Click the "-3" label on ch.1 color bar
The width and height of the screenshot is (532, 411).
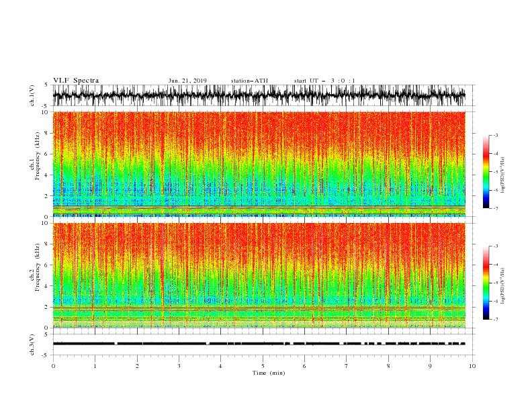(x=495, y=135)
